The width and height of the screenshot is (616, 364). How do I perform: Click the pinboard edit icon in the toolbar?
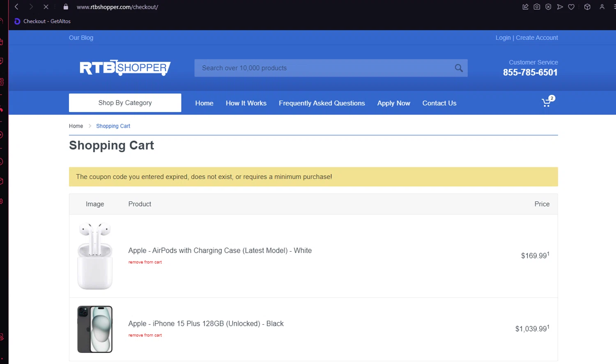(x=525, y=7)
